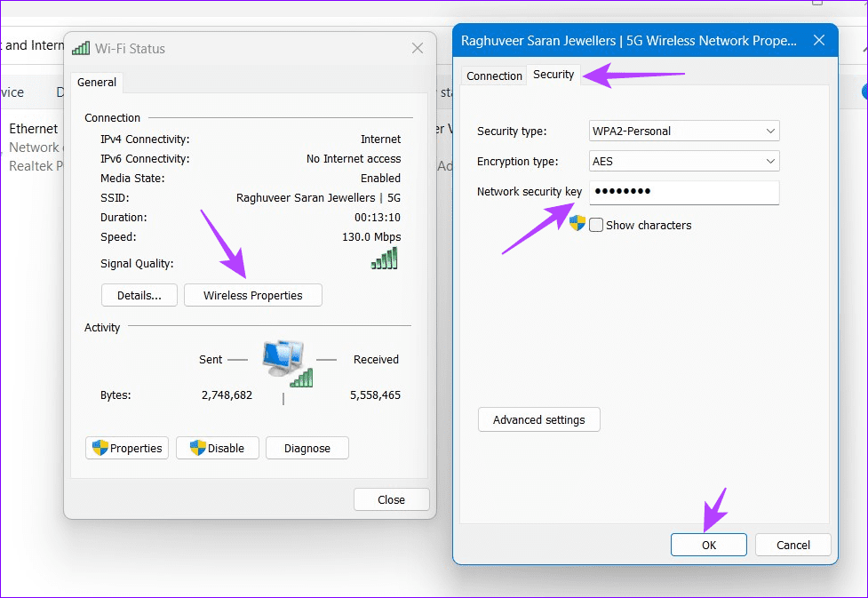
Task: Open Wireless Properties
Action: coord(252,295)
